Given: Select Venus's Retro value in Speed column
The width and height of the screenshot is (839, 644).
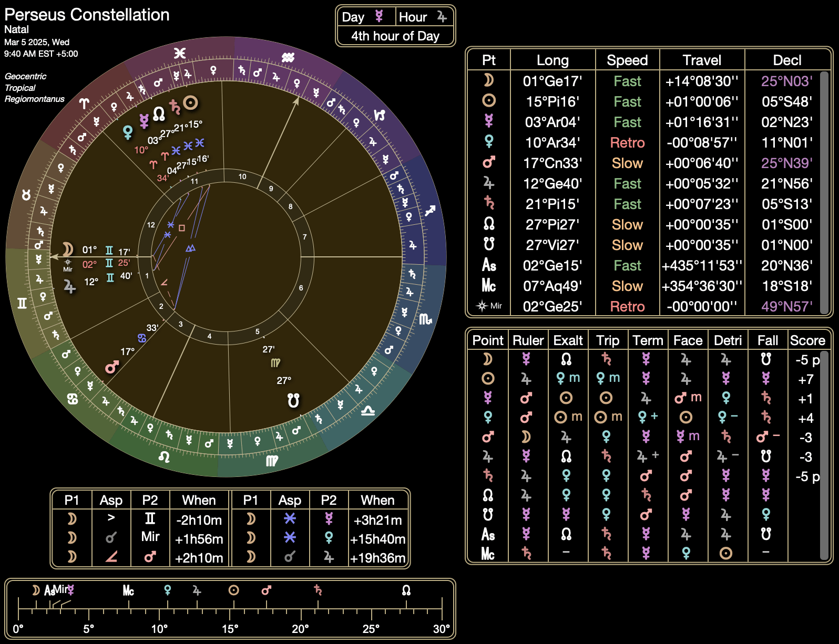Looking at the screenshot, I should point(627,142).
